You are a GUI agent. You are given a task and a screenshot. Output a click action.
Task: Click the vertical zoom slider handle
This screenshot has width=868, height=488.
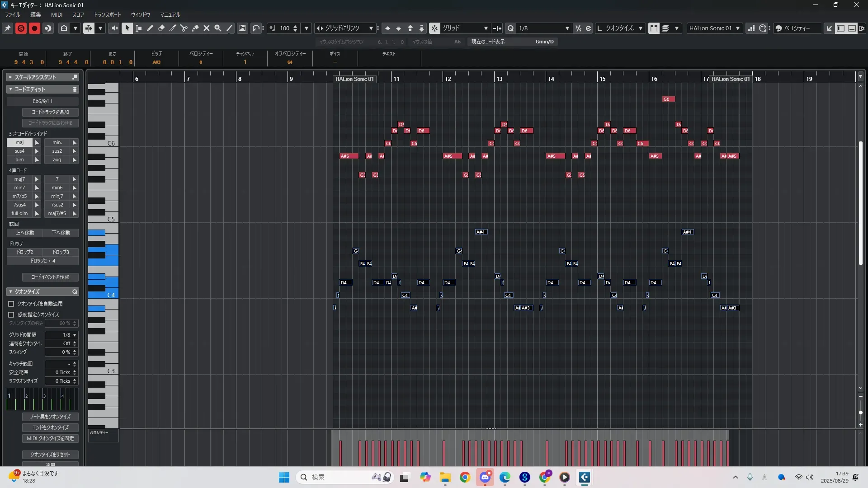click(860, 413)
